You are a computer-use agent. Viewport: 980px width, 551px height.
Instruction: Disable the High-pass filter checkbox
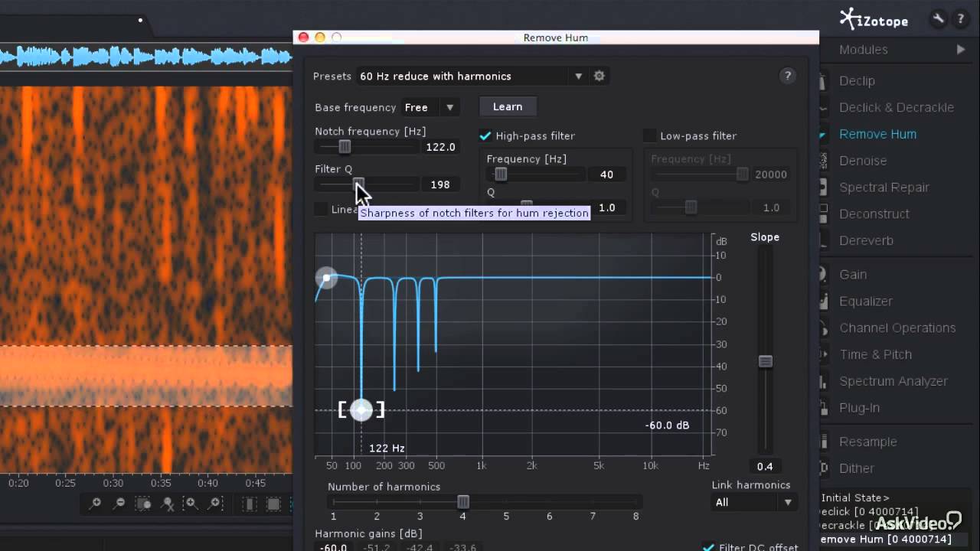485,135
